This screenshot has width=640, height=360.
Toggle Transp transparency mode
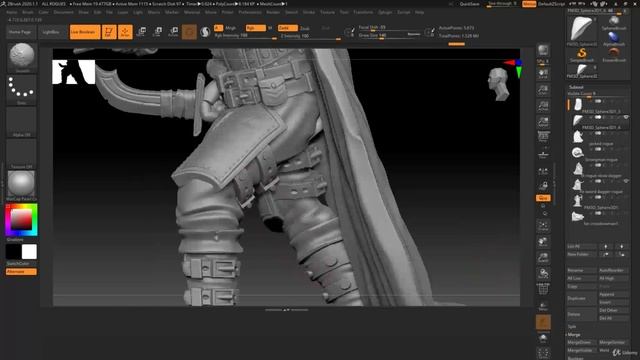[543, 306]
